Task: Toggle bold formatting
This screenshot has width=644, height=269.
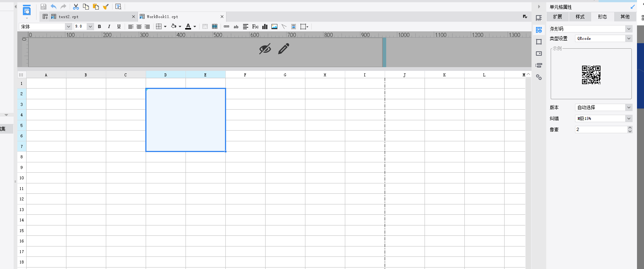Action: tap(99, 27)
